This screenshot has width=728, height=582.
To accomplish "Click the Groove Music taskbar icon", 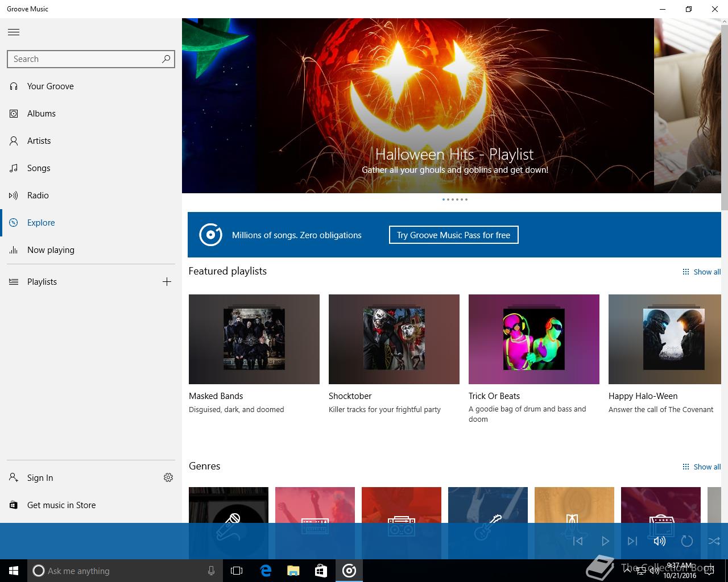I will tap(349, 571).
